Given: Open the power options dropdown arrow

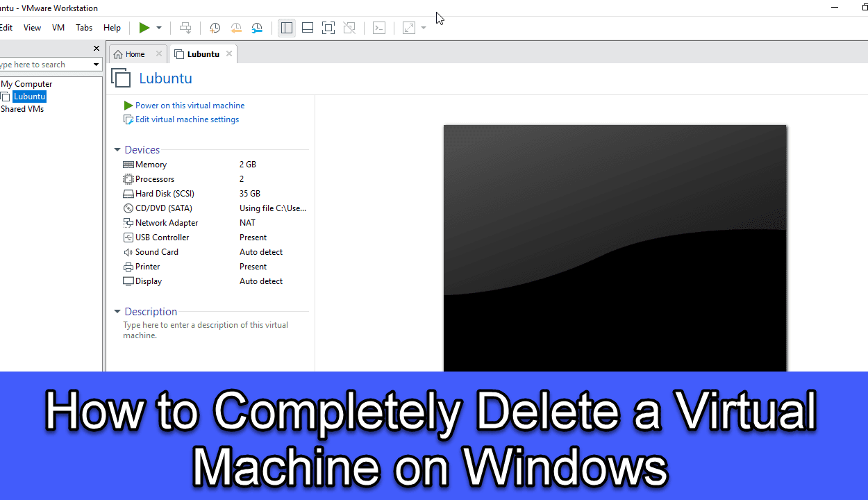Looking at the screenshot, I should tap(159, 28).
